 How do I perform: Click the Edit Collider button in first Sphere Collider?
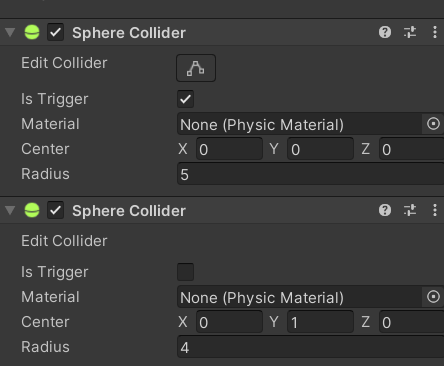pos(196,68)
